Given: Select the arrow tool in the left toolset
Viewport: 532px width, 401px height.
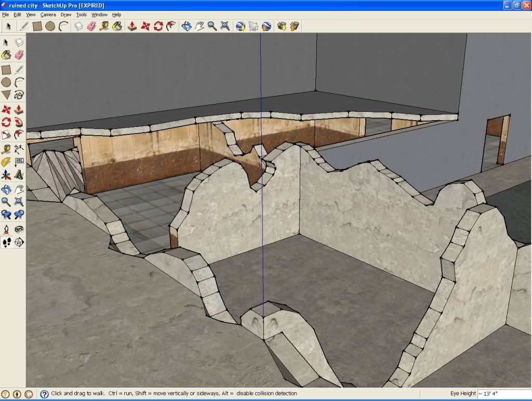Looking at the screenshot, I should 6,42.
